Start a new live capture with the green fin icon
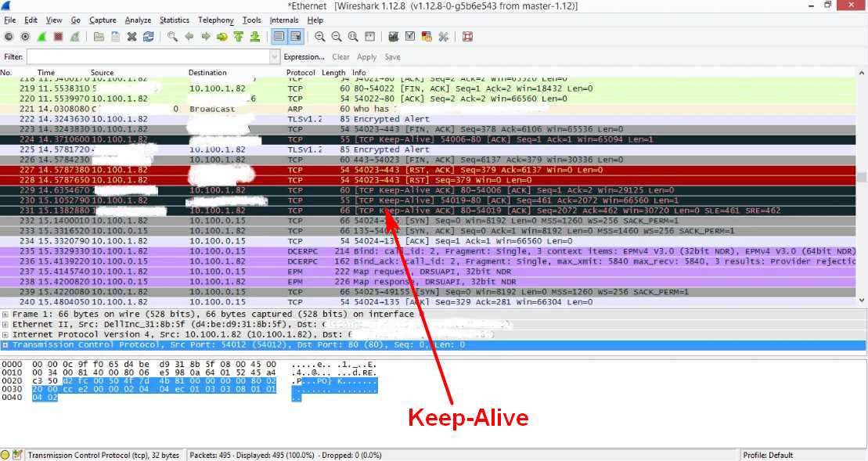 [x=41, y=37]
